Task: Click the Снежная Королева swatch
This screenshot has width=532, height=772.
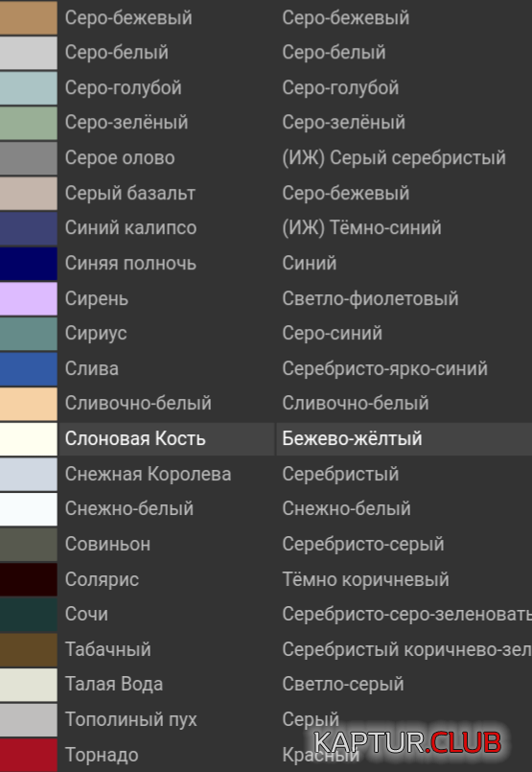Action: tap(29, 474)
